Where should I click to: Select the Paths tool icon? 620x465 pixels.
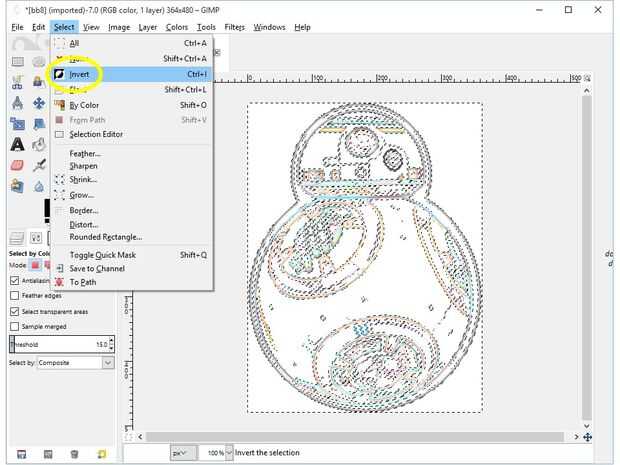(17, 103)
